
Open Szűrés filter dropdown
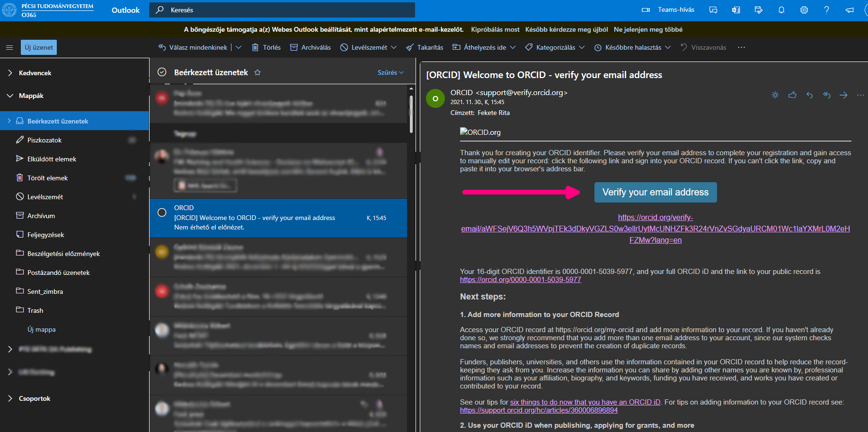pos(390,72)
